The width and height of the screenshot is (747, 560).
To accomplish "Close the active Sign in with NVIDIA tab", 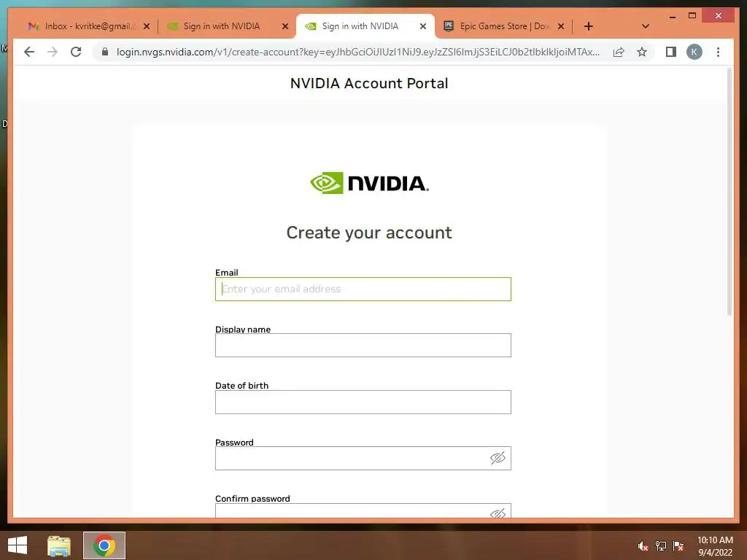I will click(423, 26).
